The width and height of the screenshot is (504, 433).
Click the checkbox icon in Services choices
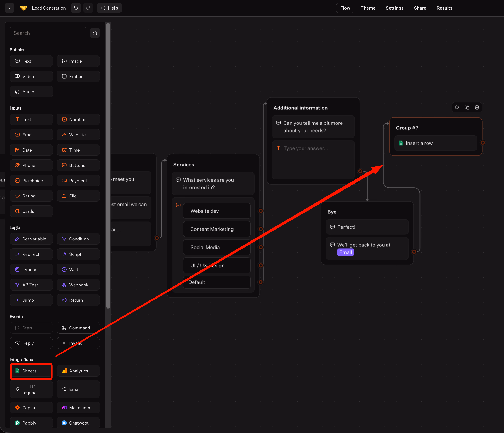pyautogui.click(x=178, y=205)
